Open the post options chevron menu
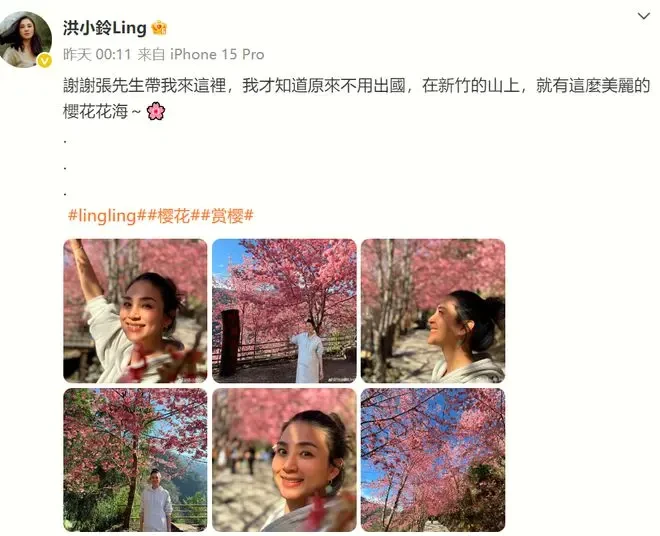The height and width of the screenshot is (536, 660). point(644,16)
